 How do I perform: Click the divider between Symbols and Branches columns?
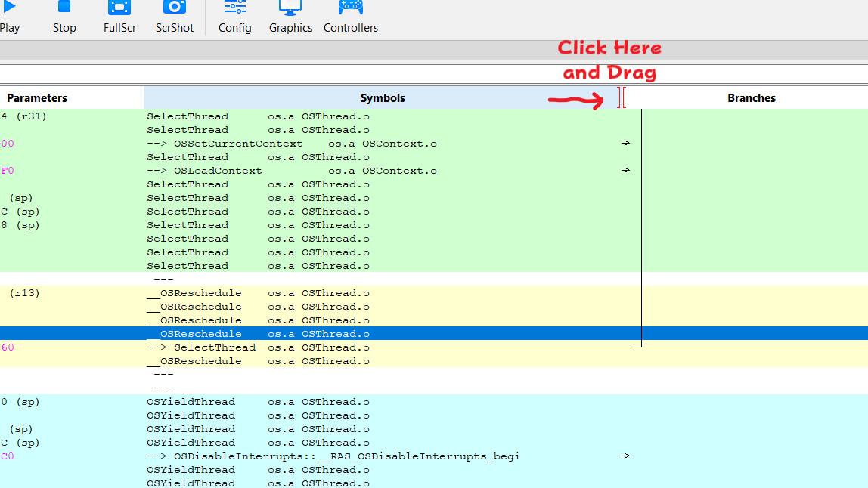click(x=622, y=98)
